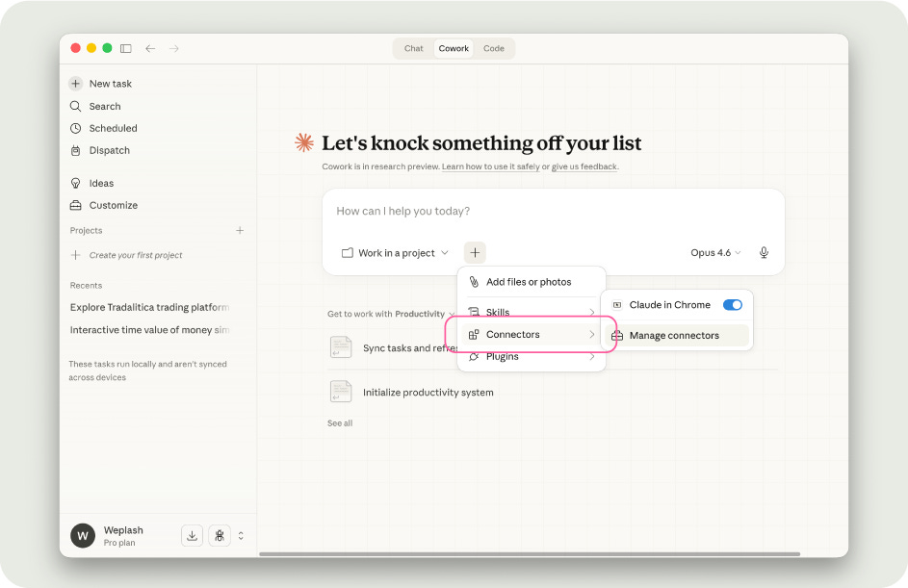
Task: Open the Code tab
Action: [x=493, y=49]
